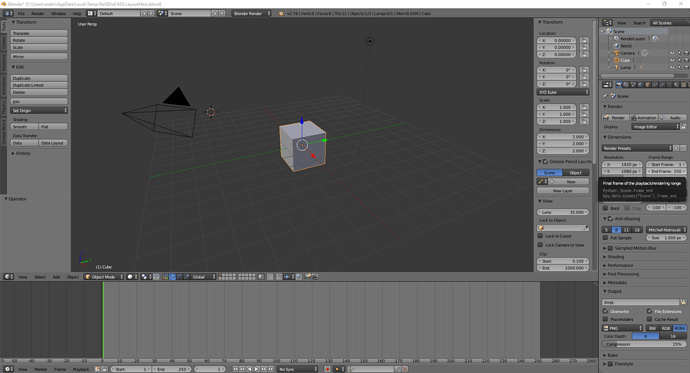This screenshot has width=690, height=373.
Task: Browse output path folder icon
Action: point(683,302)
